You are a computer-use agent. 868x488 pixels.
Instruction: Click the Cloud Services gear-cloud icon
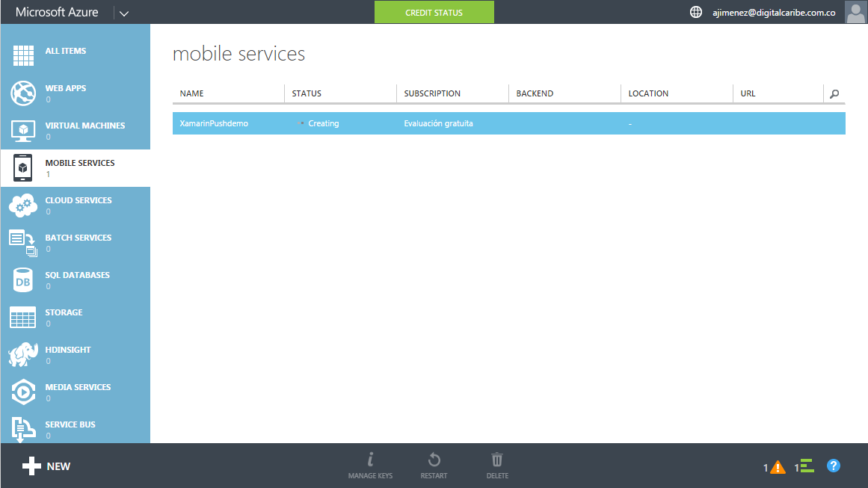point(23,206)
